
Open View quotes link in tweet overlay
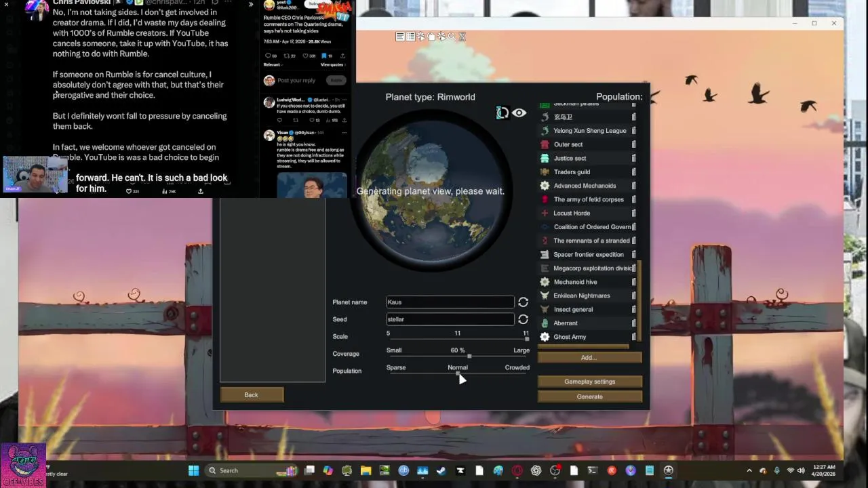pos(332,65)
